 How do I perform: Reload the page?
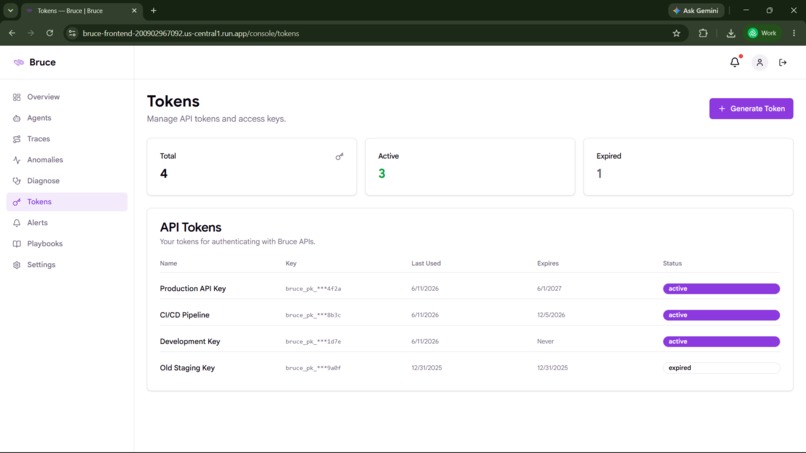coord(49,33)
